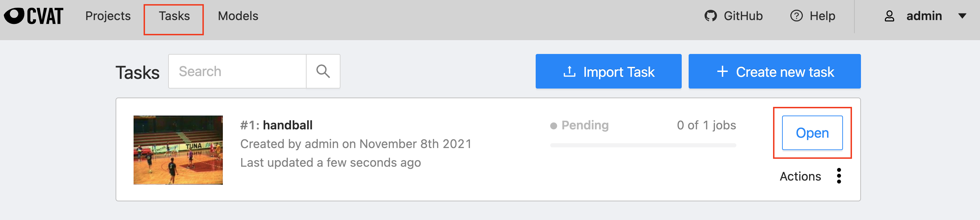Click the admin user profile icon
The width and height of the screenshot is (980, 220).
(889, 16)
